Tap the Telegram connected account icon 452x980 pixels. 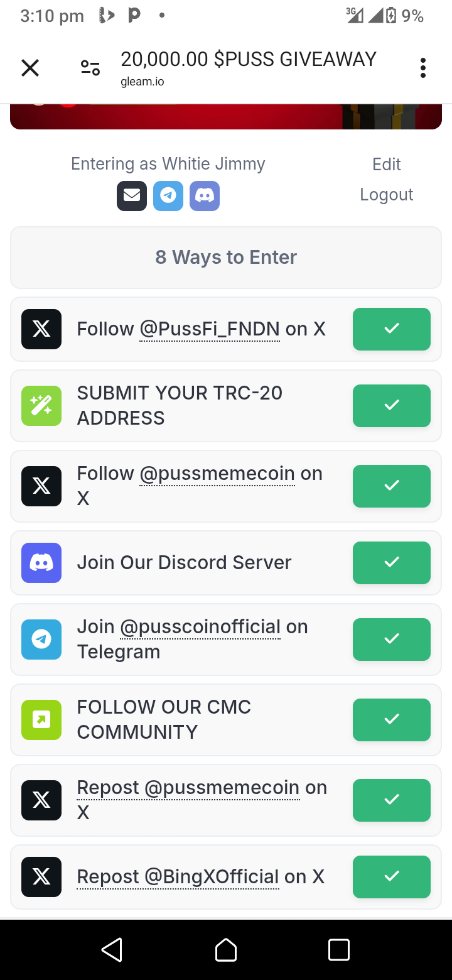(168, 196)
